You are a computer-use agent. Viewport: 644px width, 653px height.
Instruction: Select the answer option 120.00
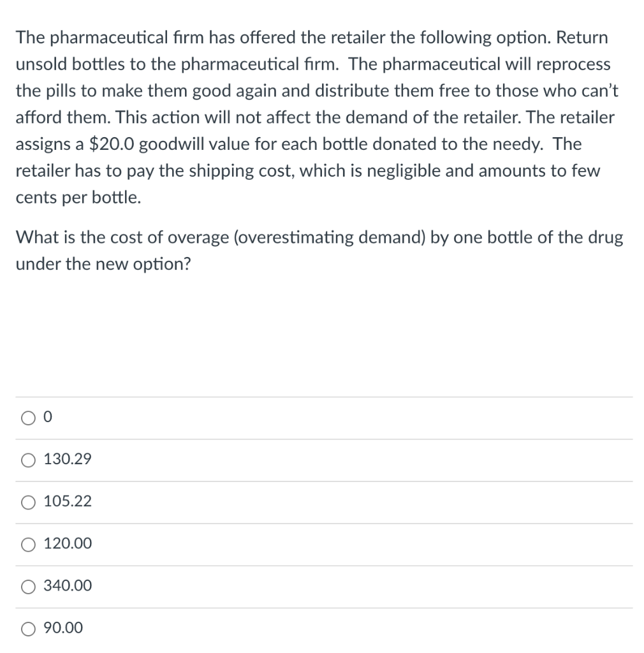[27, 545]
